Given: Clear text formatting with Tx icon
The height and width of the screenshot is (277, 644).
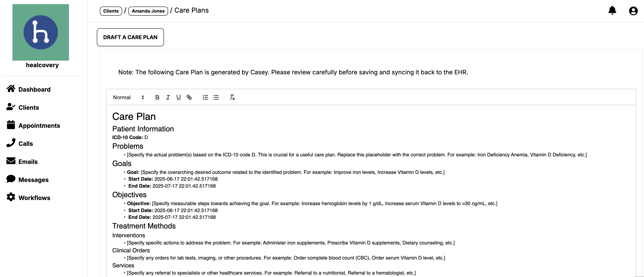Looking at the screenshot, I should tap(232, 97).
